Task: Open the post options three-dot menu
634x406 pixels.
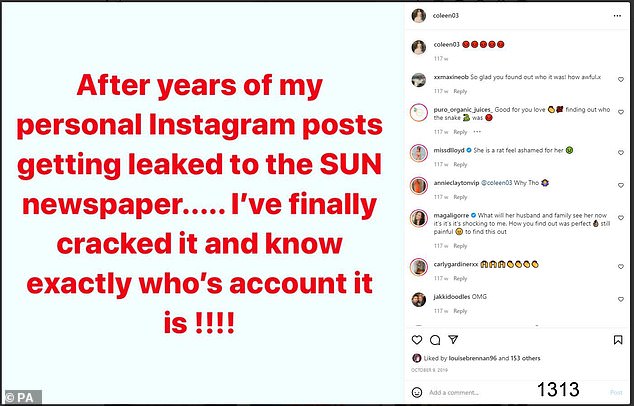Action: (619, 16)
